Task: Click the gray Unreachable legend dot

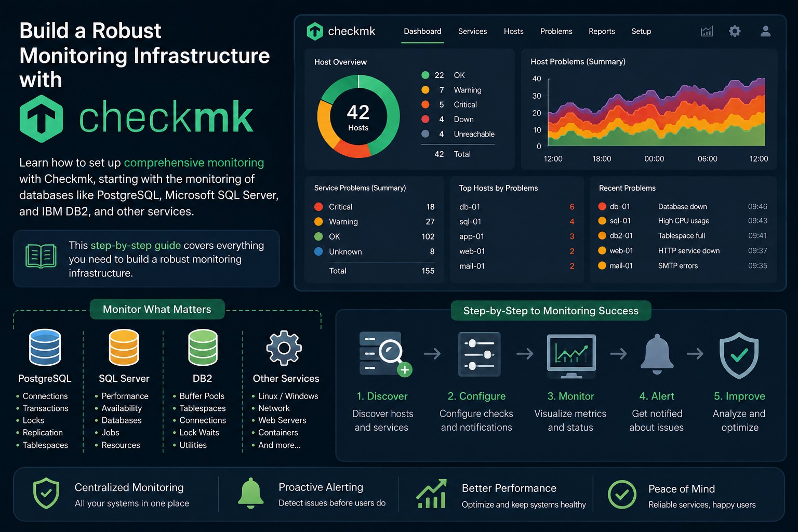Action: point(425,134)
